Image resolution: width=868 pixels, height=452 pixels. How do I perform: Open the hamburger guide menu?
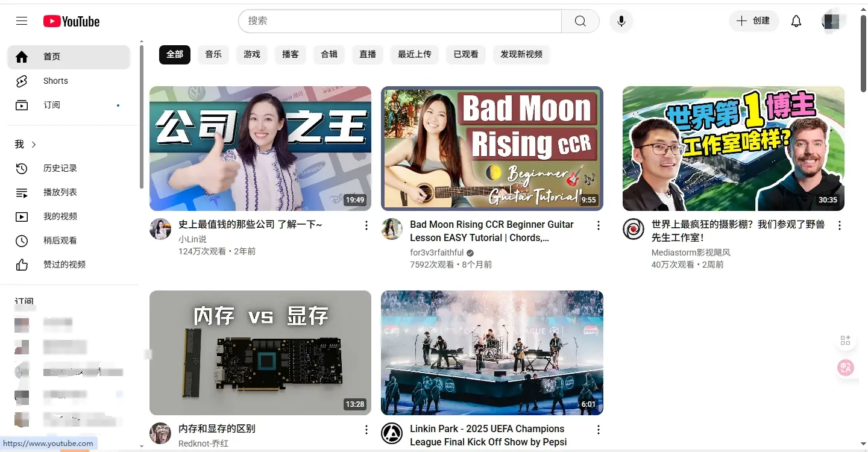22,21
